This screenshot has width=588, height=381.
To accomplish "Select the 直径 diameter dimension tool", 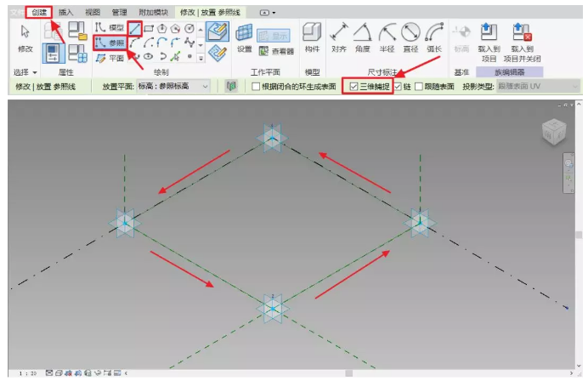I will (410, 37).
